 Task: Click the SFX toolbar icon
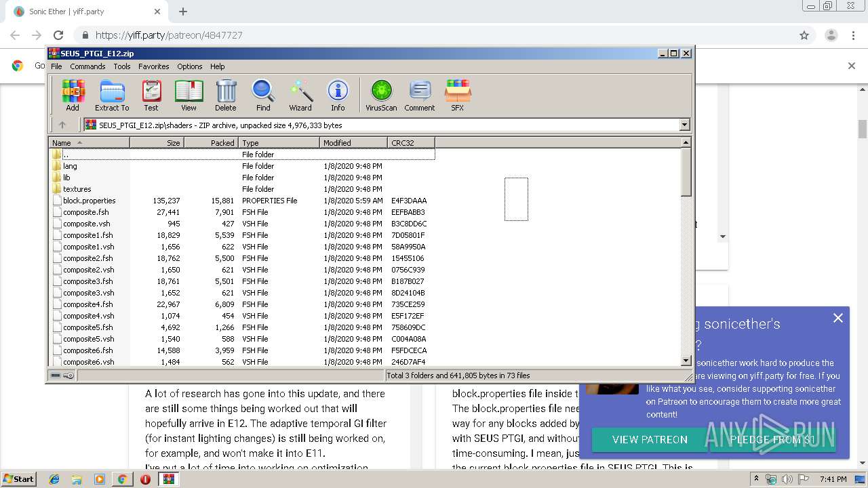click(x=458, y=95)
